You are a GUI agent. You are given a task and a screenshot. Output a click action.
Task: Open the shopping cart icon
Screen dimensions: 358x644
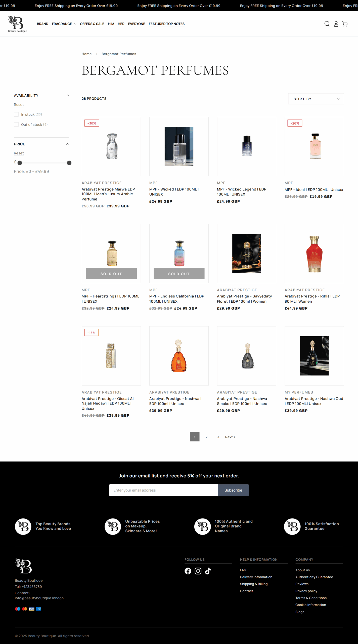[x=345, y=24]
